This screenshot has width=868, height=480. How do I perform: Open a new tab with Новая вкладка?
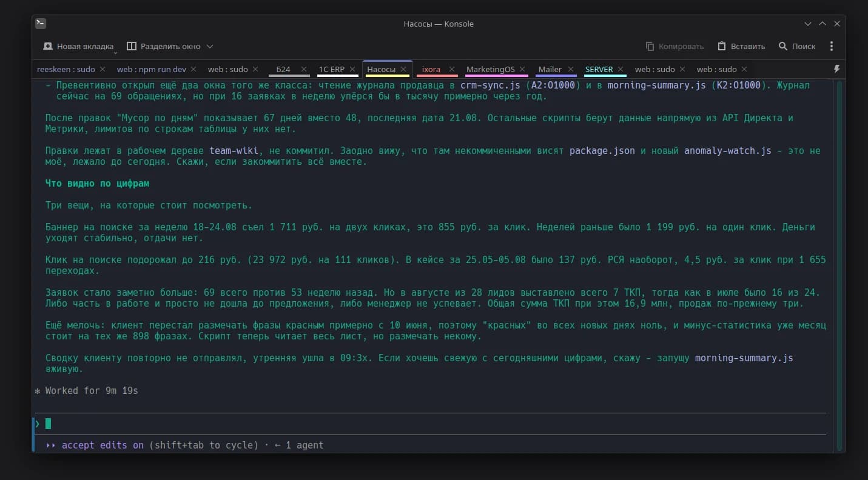tap(78, 46)
